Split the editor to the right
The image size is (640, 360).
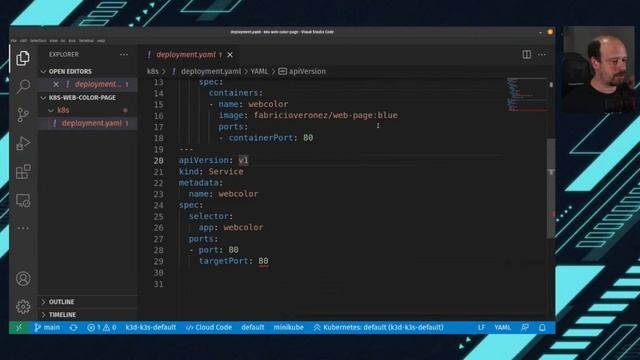click(x=527, y=54)
